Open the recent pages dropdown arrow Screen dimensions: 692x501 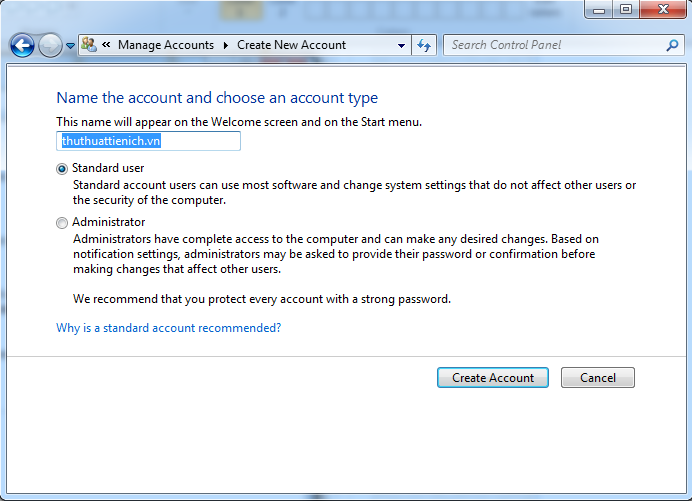tap(70, 46)
